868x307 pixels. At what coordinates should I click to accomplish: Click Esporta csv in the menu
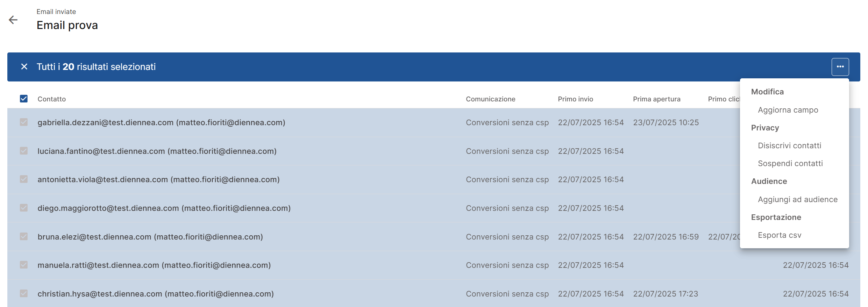tap(780, 235)
